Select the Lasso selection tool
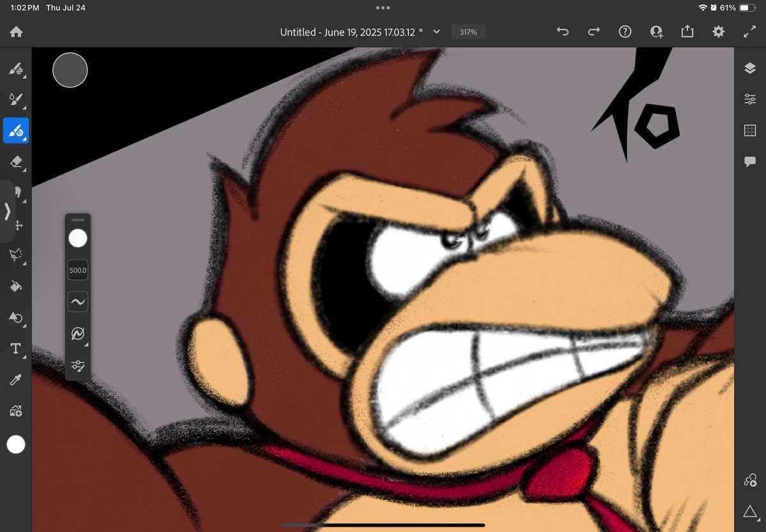The width and height of the screenshot is (766, 532). [16, 255]
